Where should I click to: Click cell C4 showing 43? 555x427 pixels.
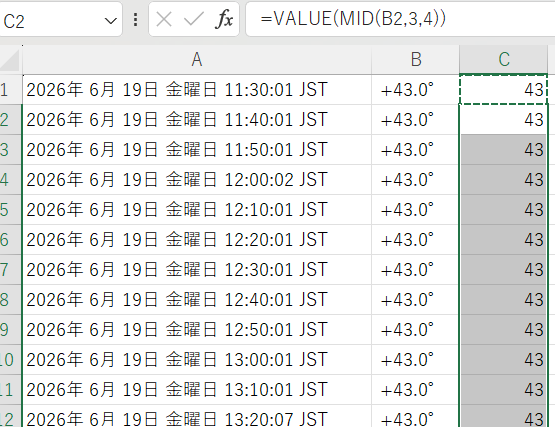(504, 180)
